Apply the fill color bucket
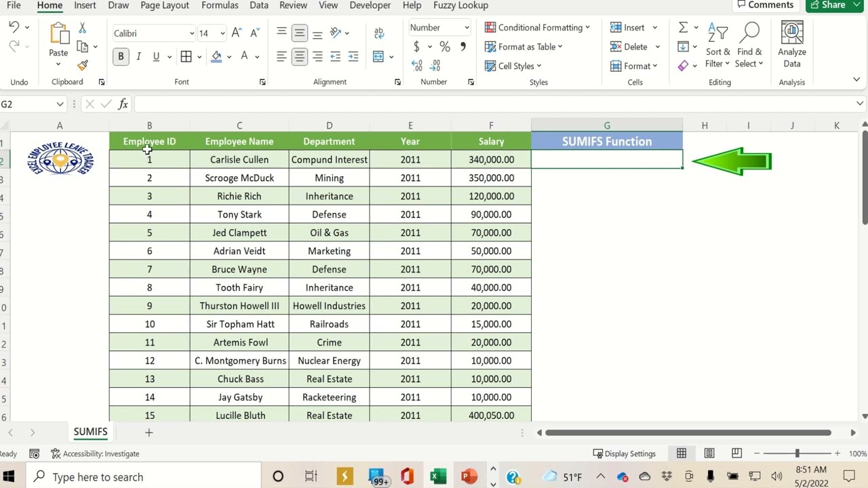This screenshot has height=488, width=868. click(216, 57)
